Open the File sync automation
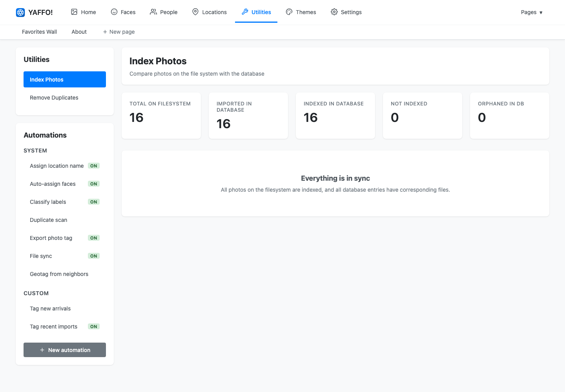 65,256
